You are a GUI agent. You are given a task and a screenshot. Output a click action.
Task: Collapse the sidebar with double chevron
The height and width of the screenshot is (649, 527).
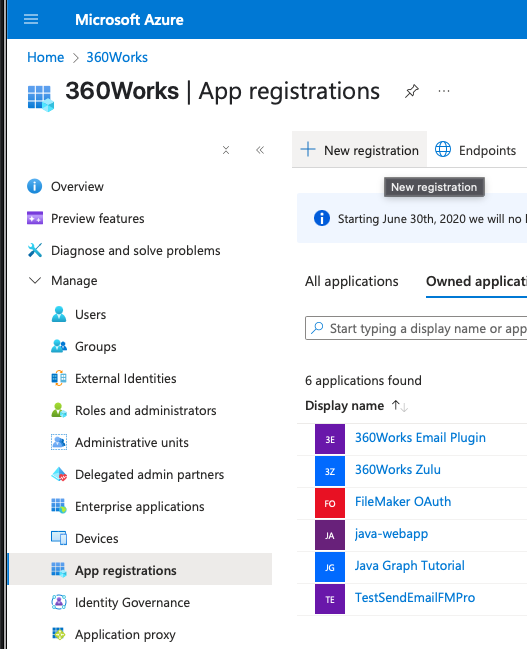[x=260, y=150]
